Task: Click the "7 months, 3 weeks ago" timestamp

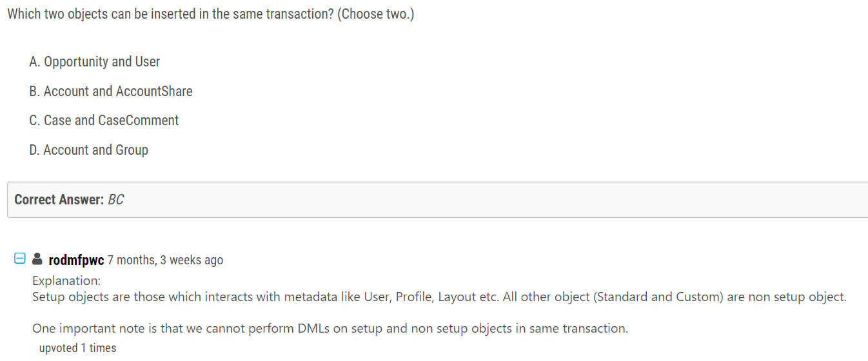Action: (165, 260)
